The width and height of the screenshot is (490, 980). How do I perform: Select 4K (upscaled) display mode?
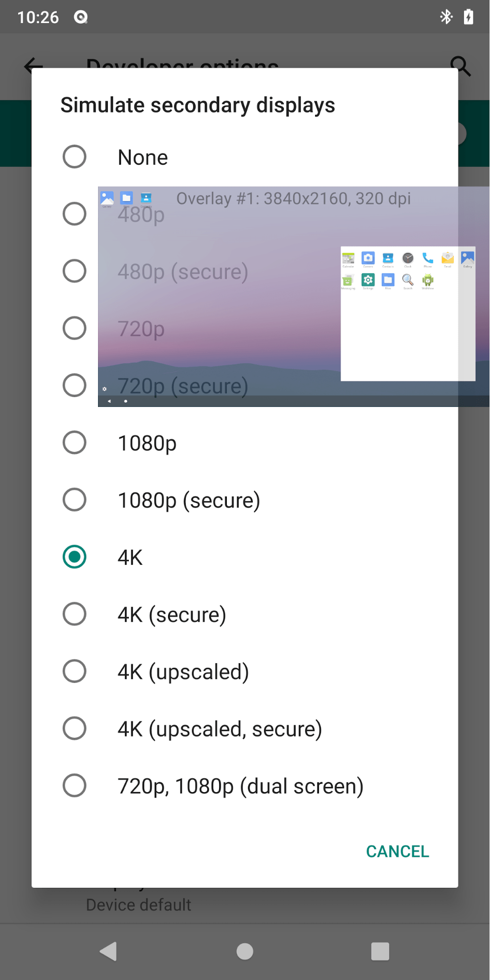point(183,671)
